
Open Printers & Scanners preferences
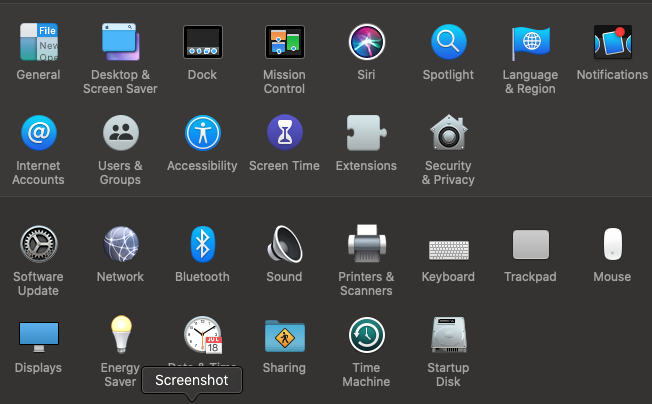[x=366, y=244]
